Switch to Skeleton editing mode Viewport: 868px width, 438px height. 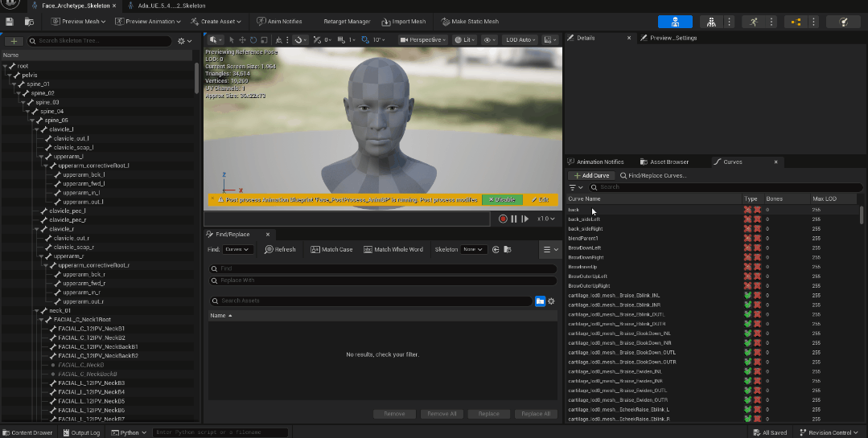click(x=674, y=22)
